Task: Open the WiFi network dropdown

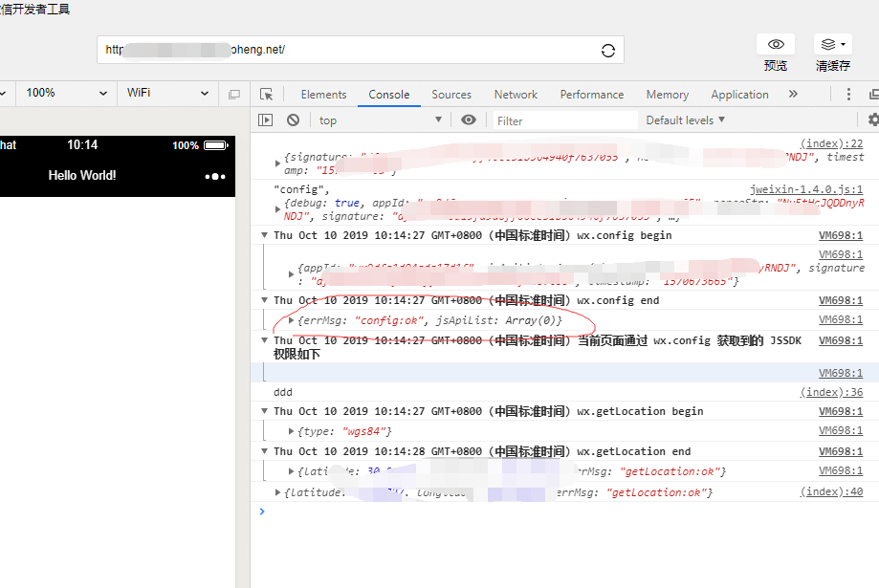Action: point(167,93)
